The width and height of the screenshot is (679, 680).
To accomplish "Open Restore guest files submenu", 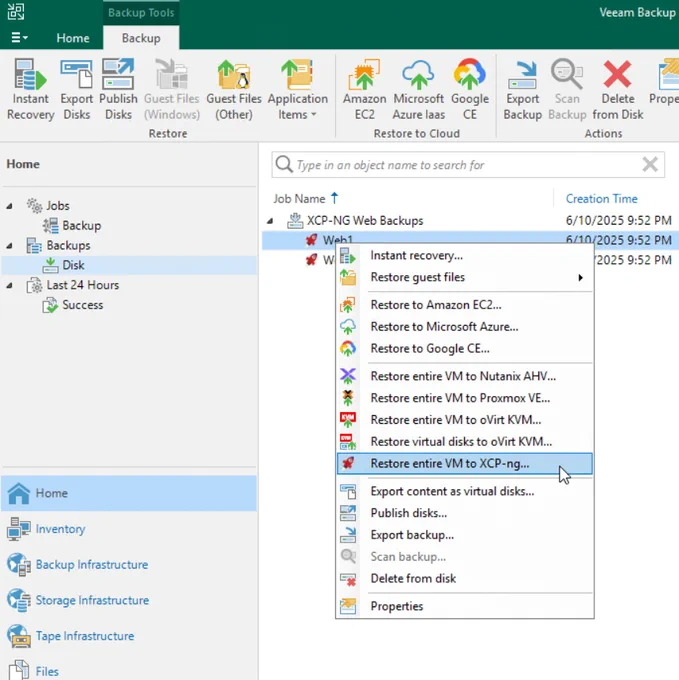I will pos(464,277).
